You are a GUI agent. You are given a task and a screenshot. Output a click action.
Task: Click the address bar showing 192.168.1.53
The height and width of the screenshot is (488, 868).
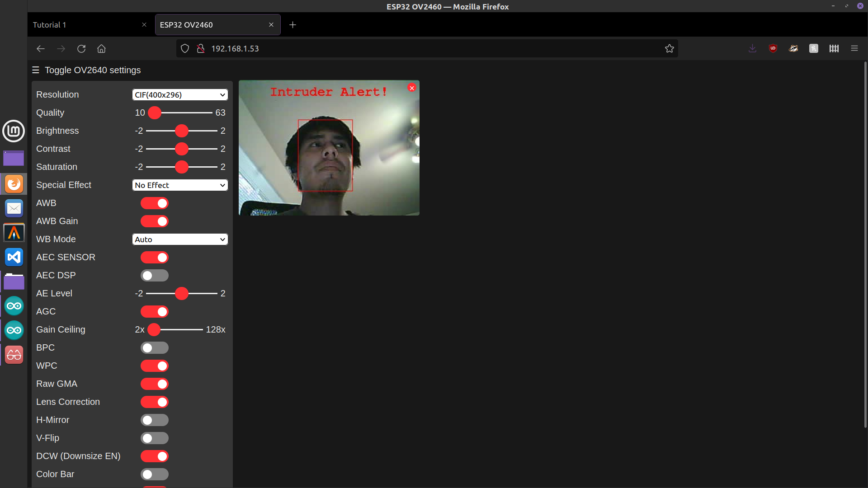coord(407,49)
